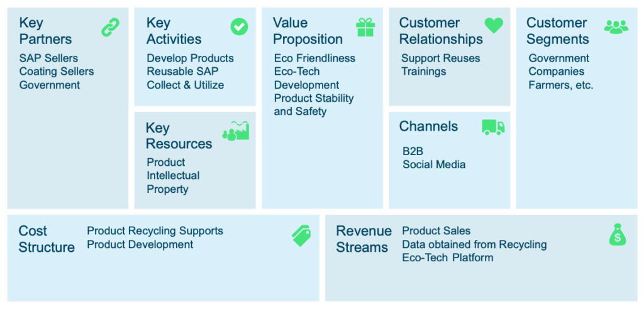This screenshot has width=644, height=309.
Task: Click the money bag icon in Revenue Streams
Action: (x=618, y=234)
